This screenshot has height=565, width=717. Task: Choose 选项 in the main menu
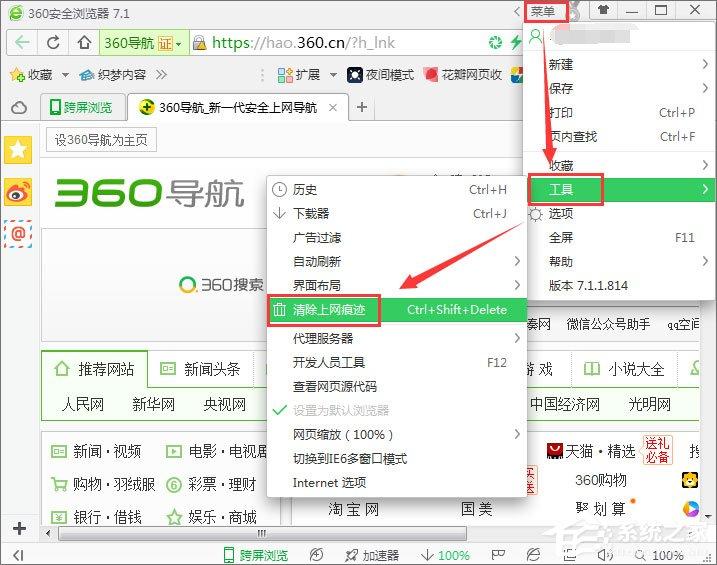620,213
